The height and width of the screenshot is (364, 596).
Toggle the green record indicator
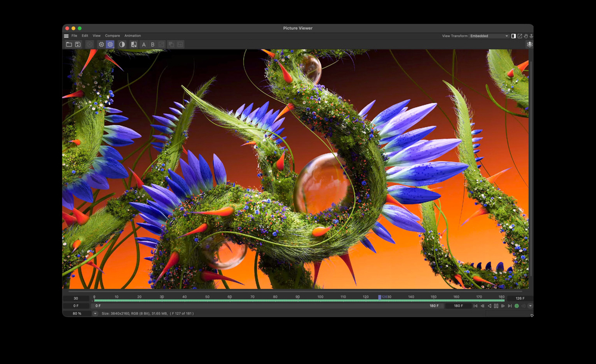pyautogui.click(x=517, y=306)
